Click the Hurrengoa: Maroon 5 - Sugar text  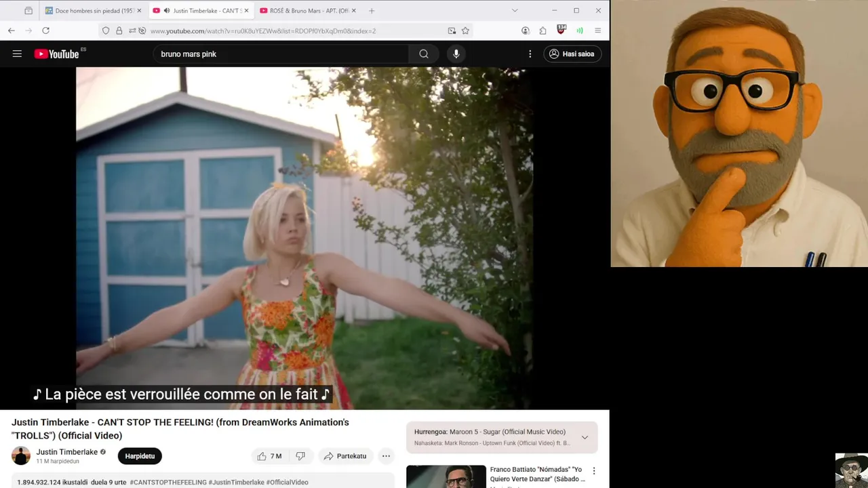(x=490, y=432)
